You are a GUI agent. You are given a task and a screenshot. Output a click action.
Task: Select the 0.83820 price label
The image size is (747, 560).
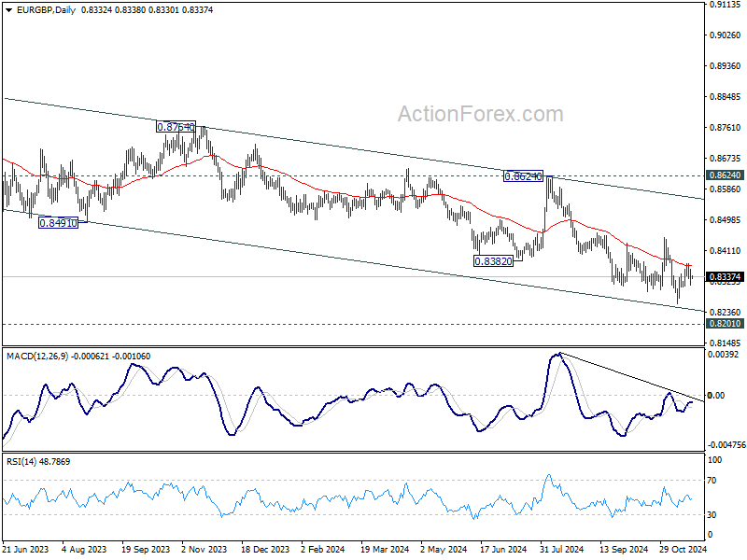click(x=494, y=261)
